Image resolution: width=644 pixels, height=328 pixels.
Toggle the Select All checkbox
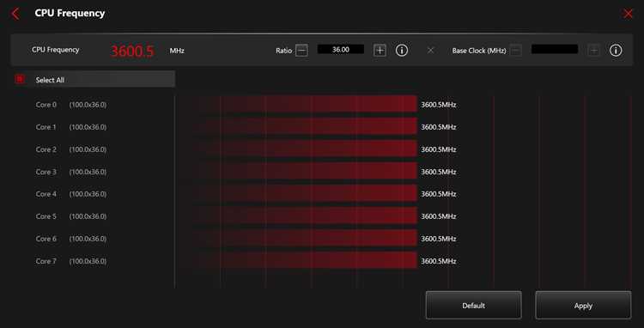point(19,79)
